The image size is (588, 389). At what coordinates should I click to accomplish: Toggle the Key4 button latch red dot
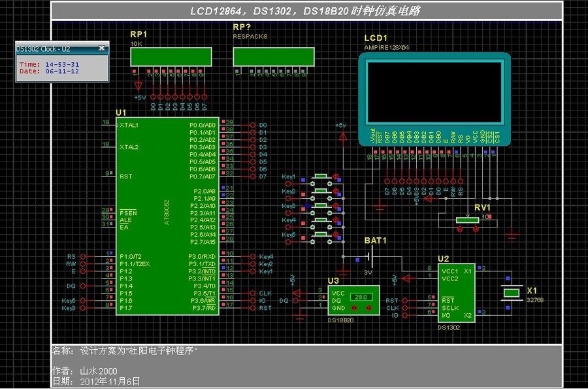(x=336, y=220)
